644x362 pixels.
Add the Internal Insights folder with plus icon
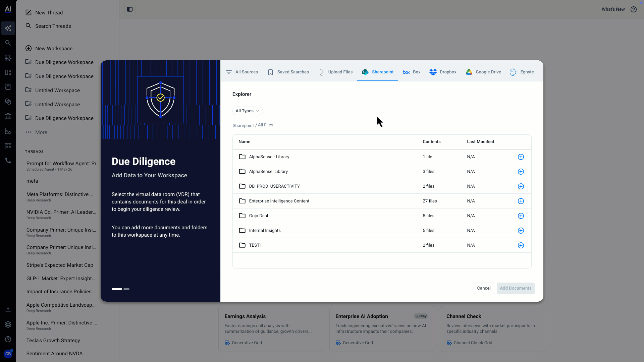pyautogui.click(x=521, y=231)
